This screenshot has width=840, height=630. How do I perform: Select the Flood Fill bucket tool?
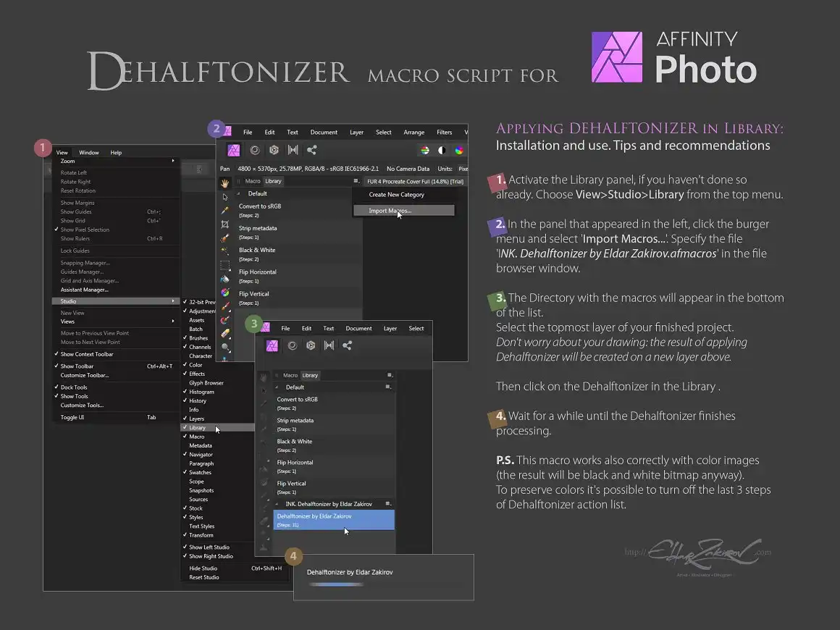[225, 279]
